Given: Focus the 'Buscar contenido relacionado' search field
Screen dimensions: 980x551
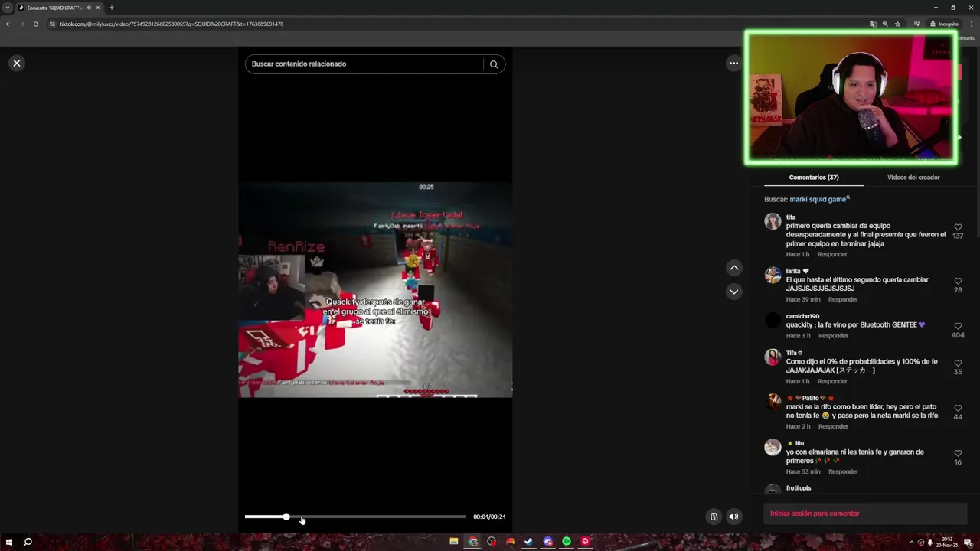Looking at the screenshot, I should (x=365, y=64).
